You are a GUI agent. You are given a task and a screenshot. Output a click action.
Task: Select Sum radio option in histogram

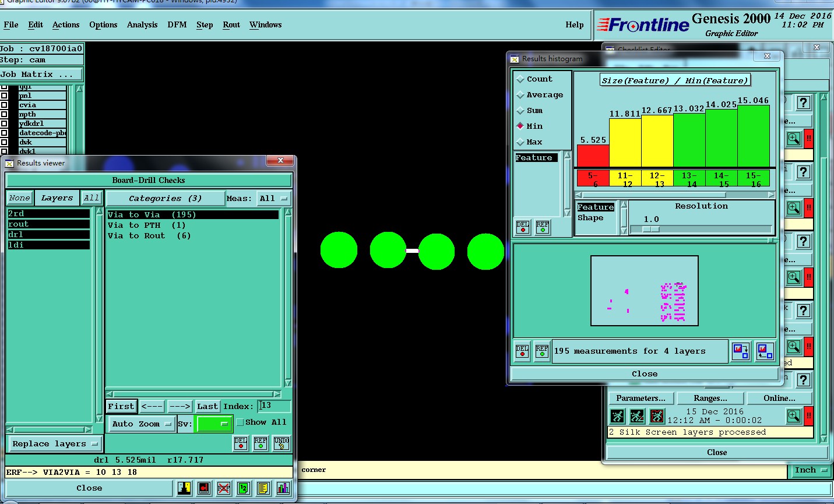click(x=520, y=111)
